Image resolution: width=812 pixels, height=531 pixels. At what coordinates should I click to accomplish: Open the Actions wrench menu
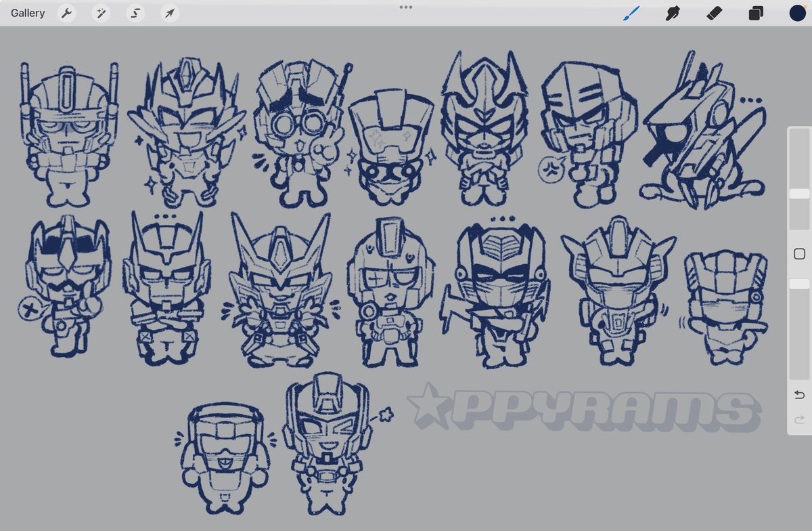coord(66,13)
